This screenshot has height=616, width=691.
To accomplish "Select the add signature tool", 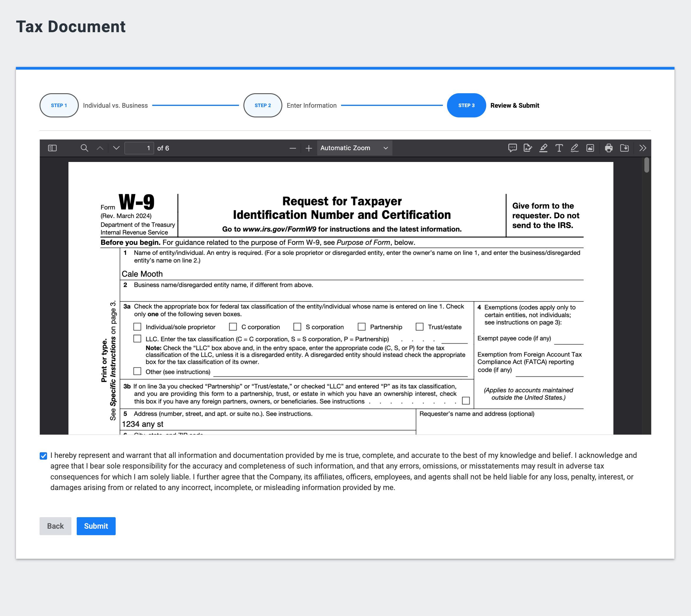I will point(528,148).
